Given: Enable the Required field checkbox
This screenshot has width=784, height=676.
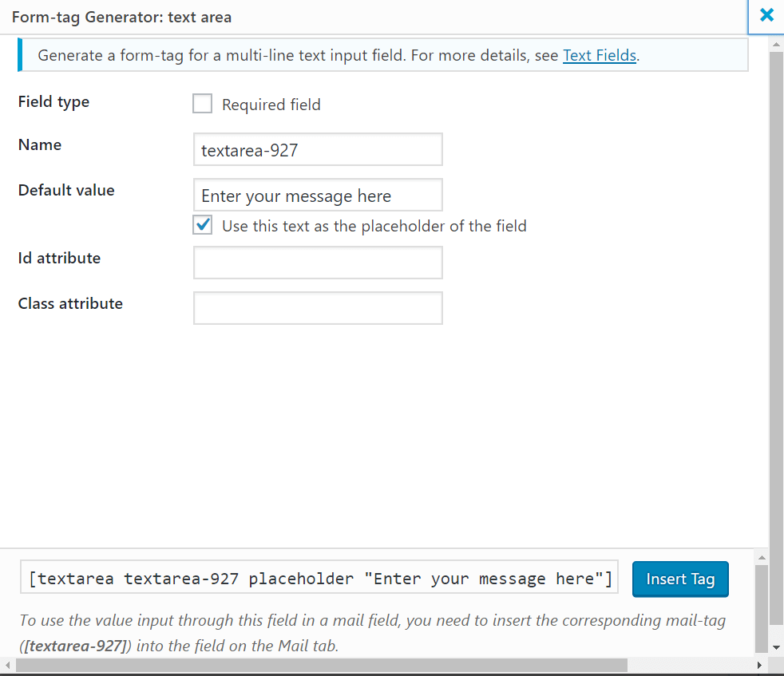Looking at the screenshot, I should [x=202, y=103].
